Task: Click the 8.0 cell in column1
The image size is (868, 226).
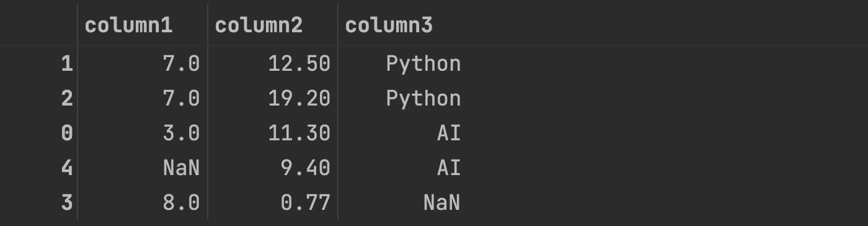Action: (182, 202)
